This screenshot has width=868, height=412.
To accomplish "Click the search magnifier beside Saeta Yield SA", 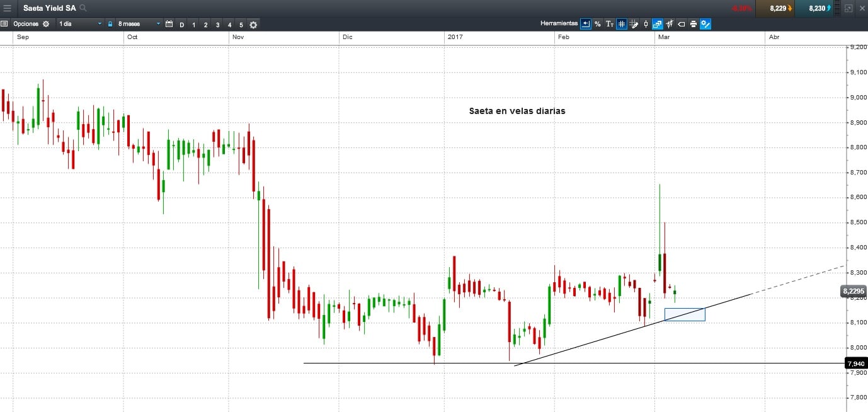I will (x=83, y=8).
